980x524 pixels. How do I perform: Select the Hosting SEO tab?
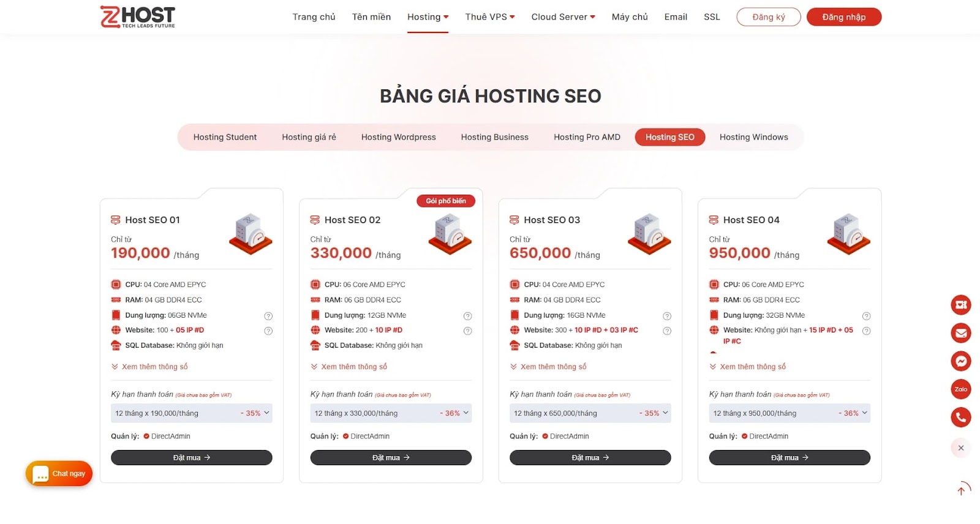(x=670, y=137)
